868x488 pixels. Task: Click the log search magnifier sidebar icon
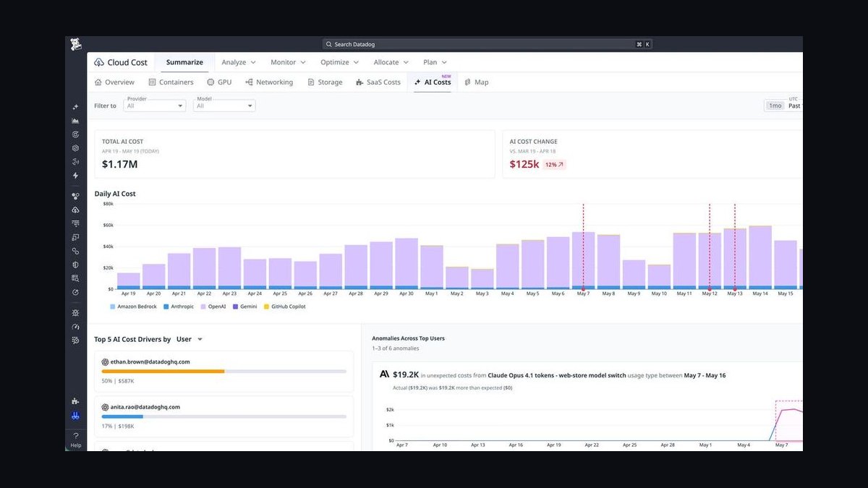(x=76, y=278)
